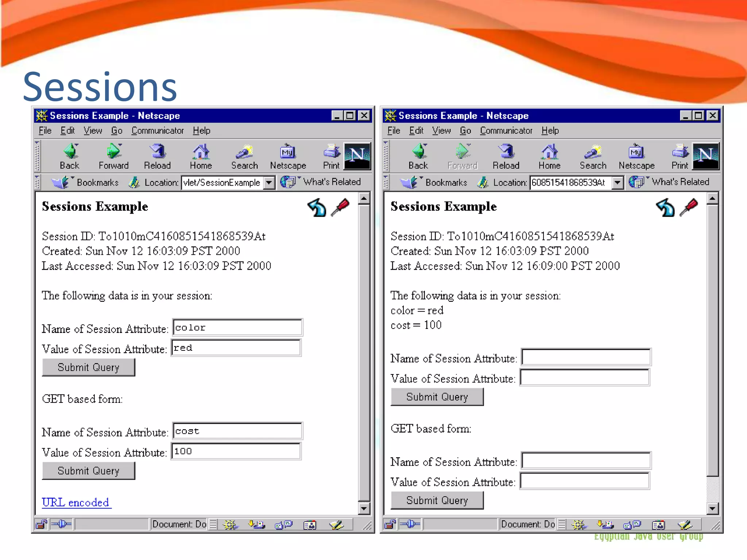
Task: Submit right window GET based form
Action: coord(437,500)
